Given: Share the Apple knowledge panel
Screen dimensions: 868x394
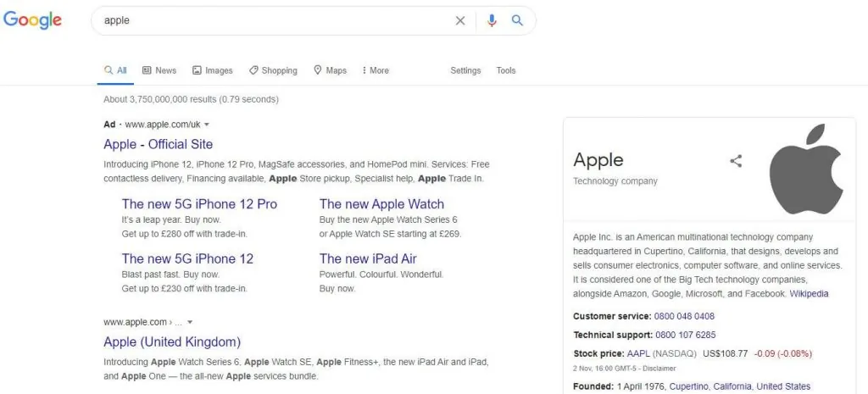Looking at the screenshot, I should pyautogui.click(x=736, y=161).
